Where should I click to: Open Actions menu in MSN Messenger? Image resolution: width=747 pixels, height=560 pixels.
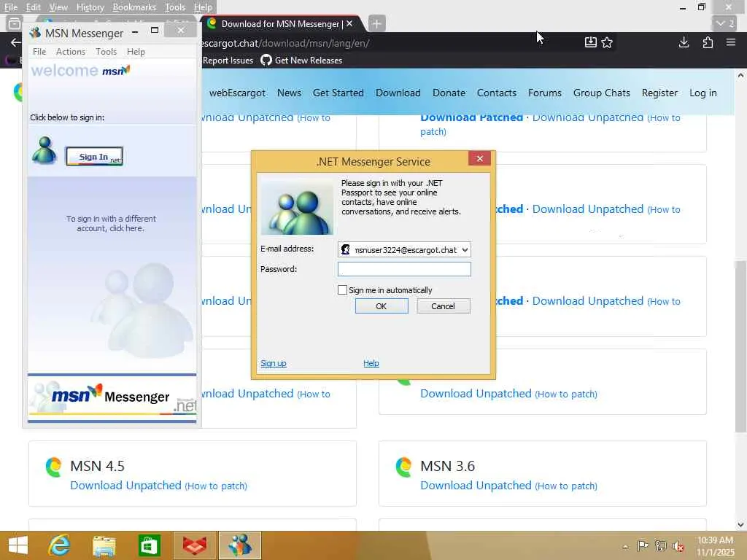point(71,52)
